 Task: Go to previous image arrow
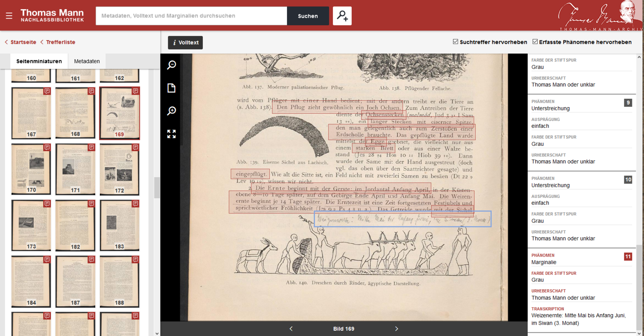pos(291,329)
